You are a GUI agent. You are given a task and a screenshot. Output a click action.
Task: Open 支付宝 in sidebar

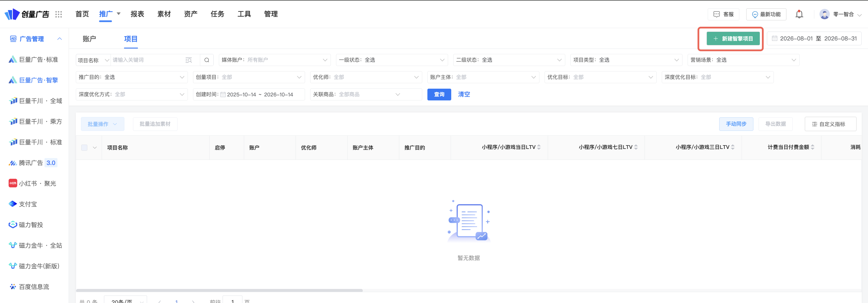[x=23, y=204]
